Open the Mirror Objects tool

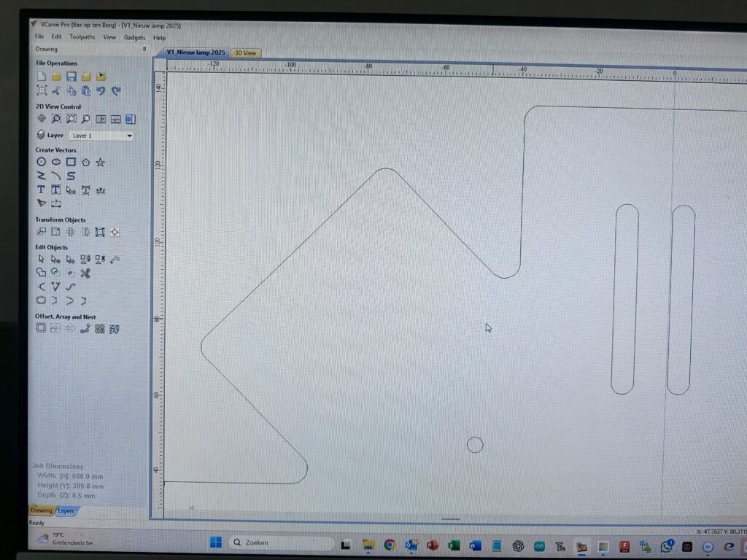click(86, 232)
